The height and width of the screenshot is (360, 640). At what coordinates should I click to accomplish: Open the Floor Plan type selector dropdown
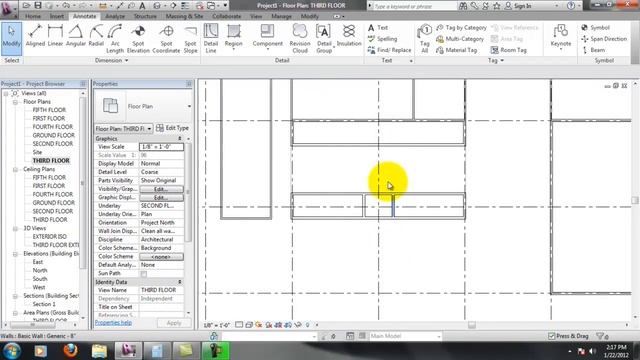pyautogui.click(x=189, y=106)
